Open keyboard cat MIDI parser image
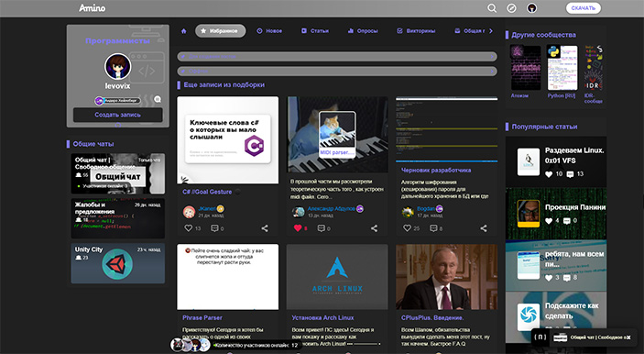The image size is (644, 354). 337,135
